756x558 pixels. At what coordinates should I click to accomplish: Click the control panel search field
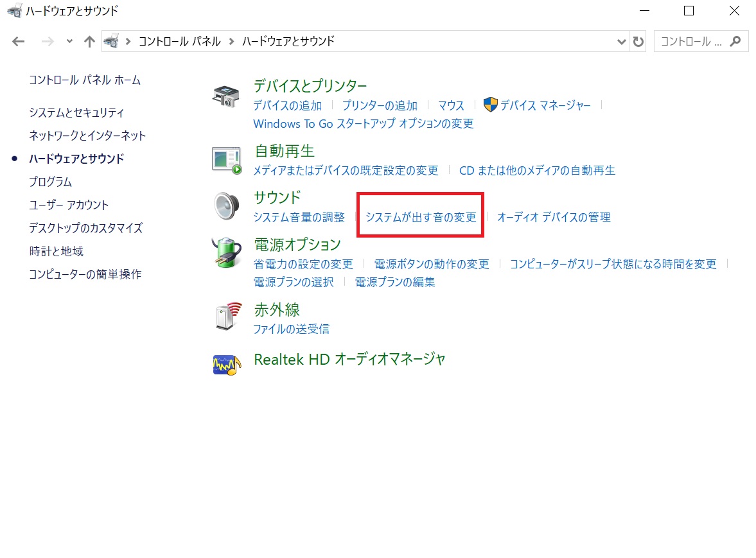(694, 42)
